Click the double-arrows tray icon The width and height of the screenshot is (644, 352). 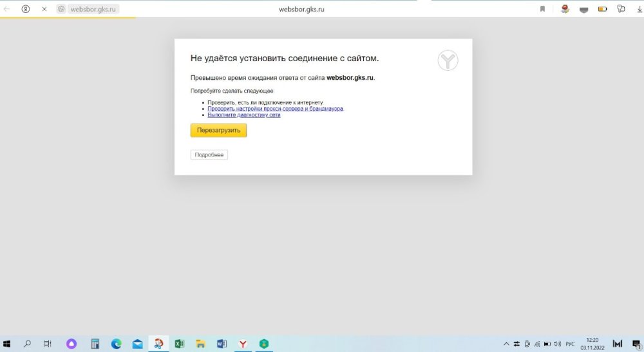(516, 344)
